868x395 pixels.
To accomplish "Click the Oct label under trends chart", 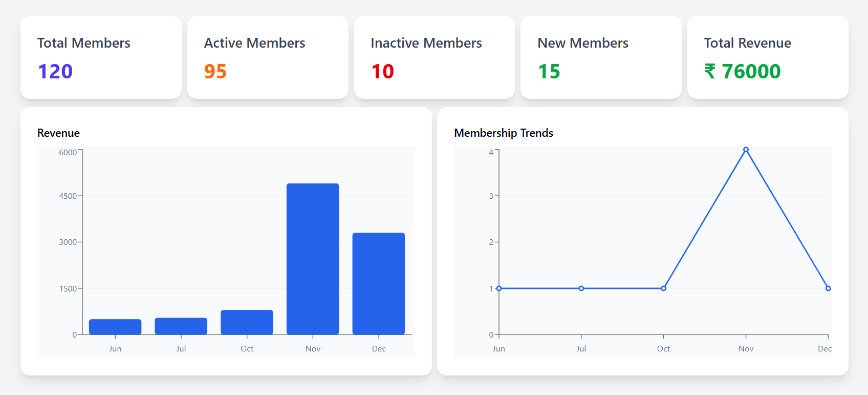I will pos(664,349).
